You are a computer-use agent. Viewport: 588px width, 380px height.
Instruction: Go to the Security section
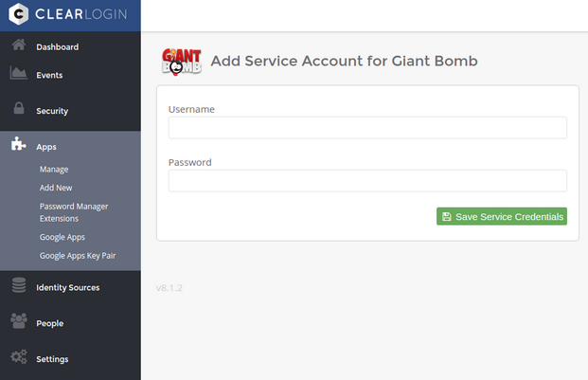click(x=52, y=111)
